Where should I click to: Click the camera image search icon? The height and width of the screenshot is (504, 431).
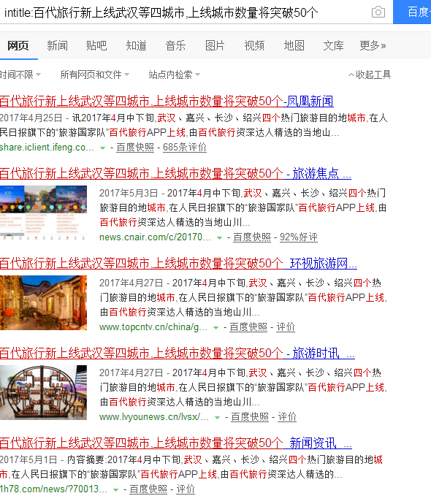378,12
